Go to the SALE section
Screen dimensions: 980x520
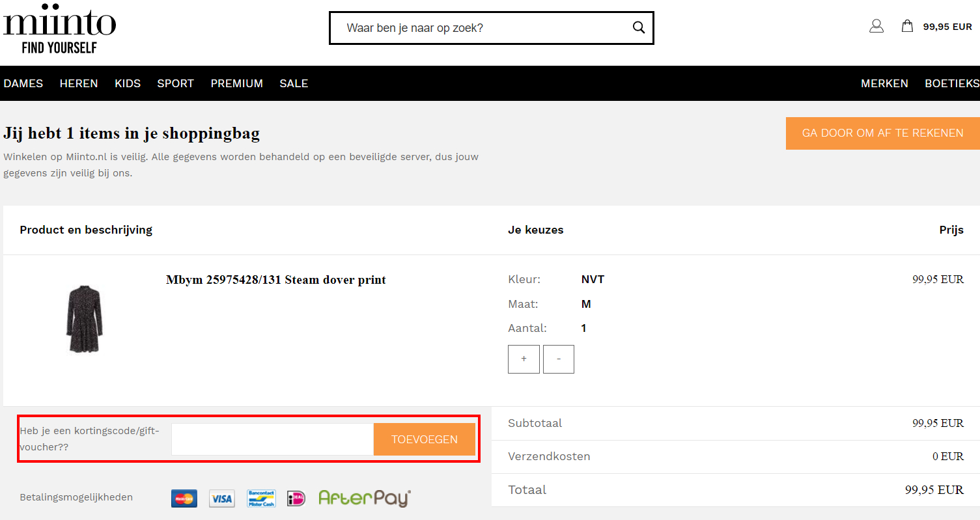pyautogui.click(x=294, y=83)
